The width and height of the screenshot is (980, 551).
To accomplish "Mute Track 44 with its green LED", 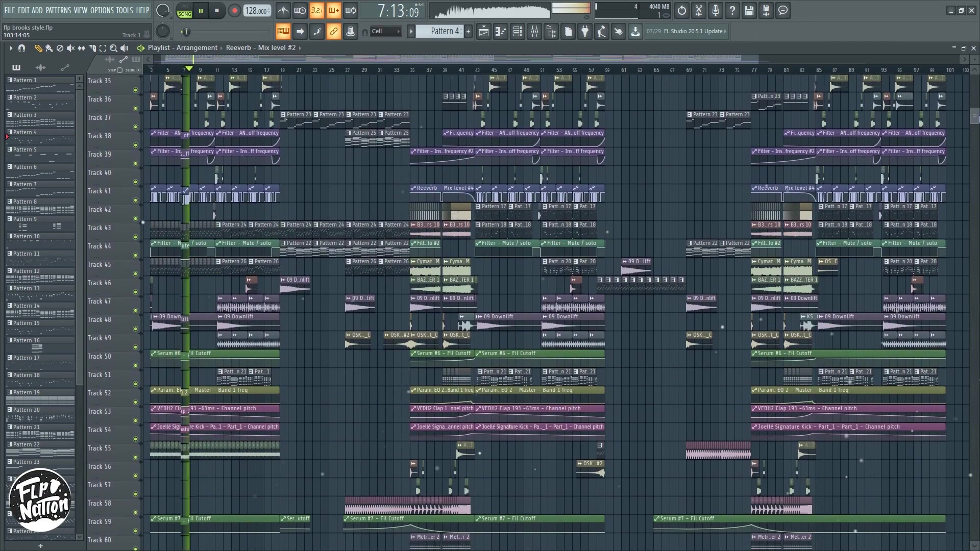I will click(135, 256).
